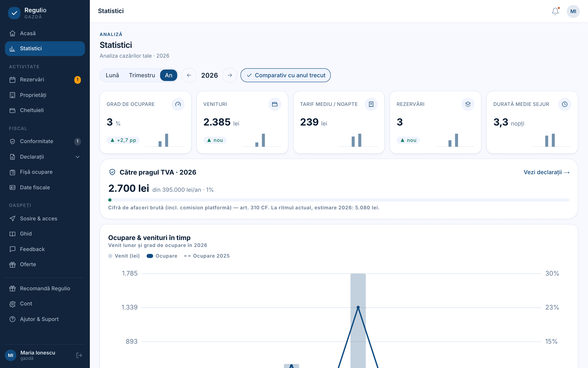Click the Sosire & acces arrow icon
The image size is (588, 368).
(12, 219)
